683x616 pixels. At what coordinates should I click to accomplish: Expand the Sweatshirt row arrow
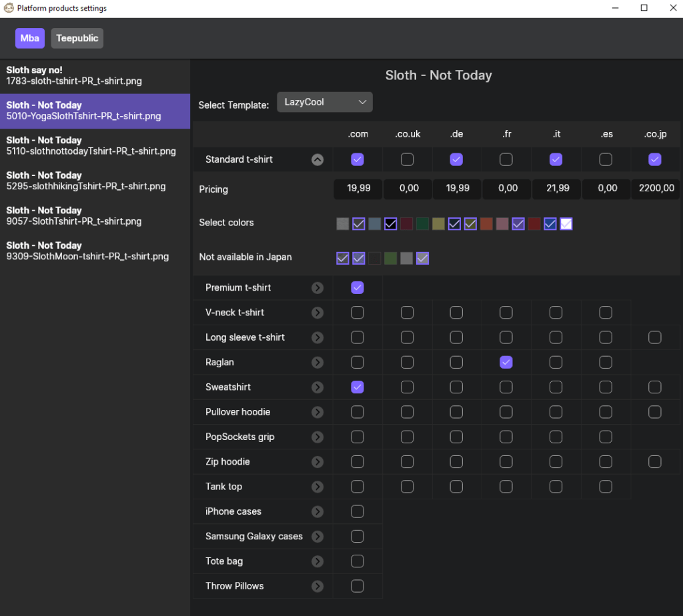pos(317,387)
